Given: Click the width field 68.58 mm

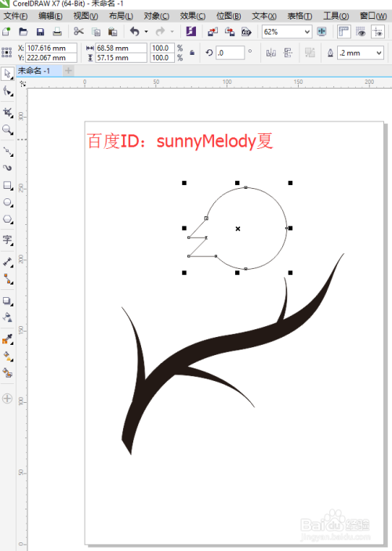Looking at the screenshot, I should [x=121, y=48].
